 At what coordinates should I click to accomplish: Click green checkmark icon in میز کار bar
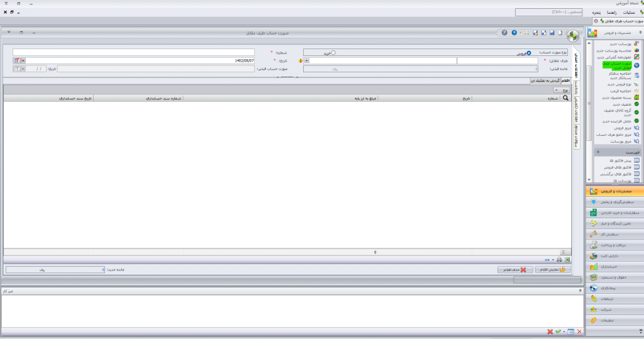tap(558, 331)
